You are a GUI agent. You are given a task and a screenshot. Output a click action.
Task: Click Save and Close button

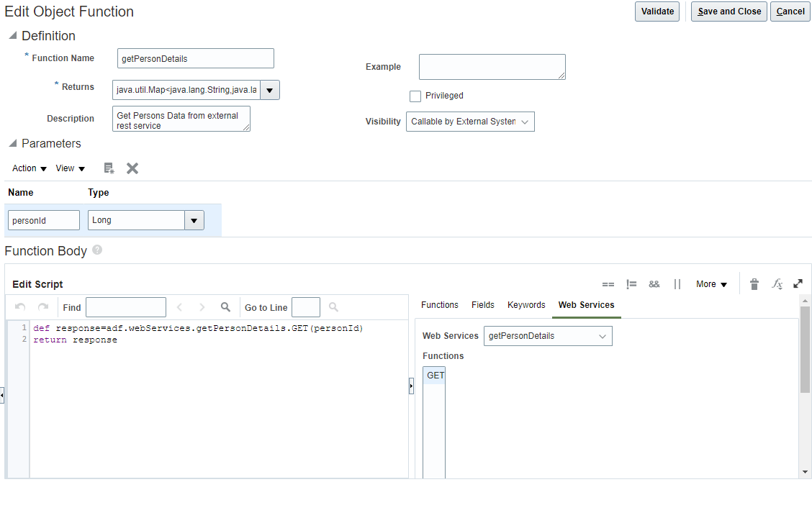pyautogui.click(x=729, y=12)
